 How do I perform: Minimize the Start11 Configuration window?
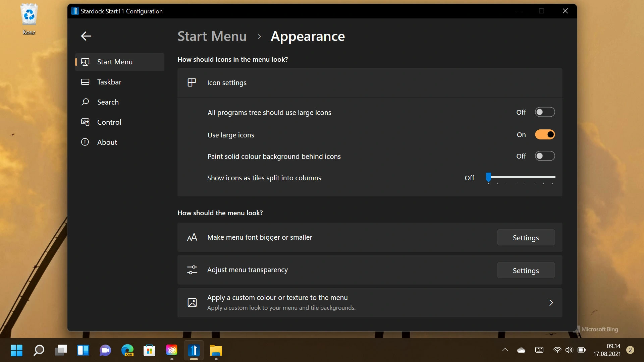click(518, 11)
